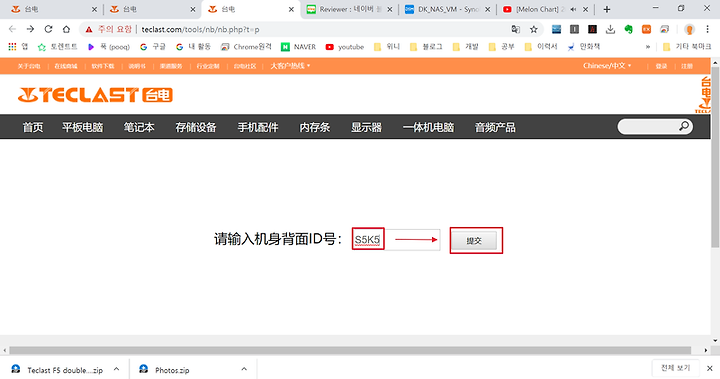
Task: Open the 平板电脑 menu item
Action: [x=83, y=127]
